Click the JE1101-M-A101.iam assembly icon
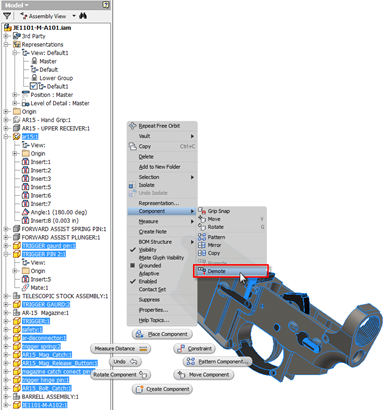 8,28
